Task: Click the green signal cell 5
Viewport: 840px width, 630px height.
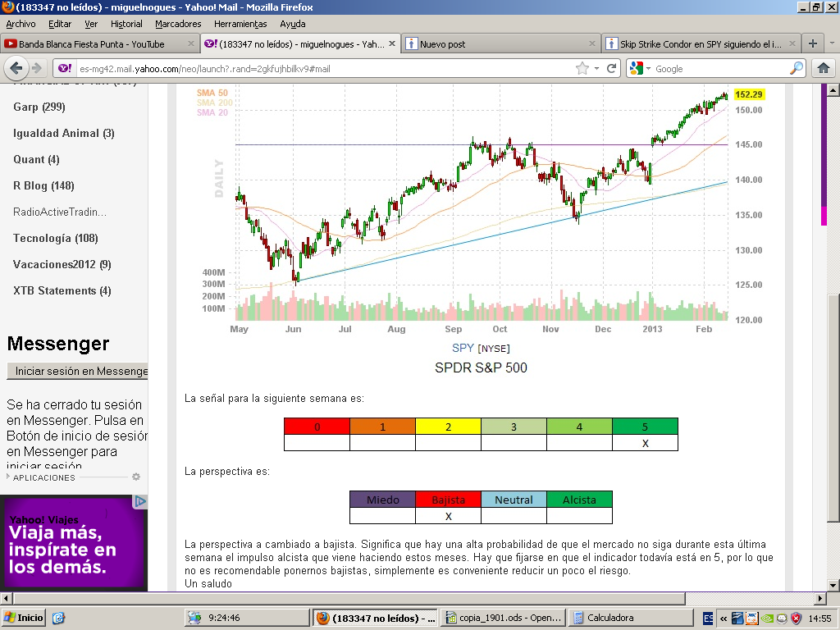Action: pos(645,427)
